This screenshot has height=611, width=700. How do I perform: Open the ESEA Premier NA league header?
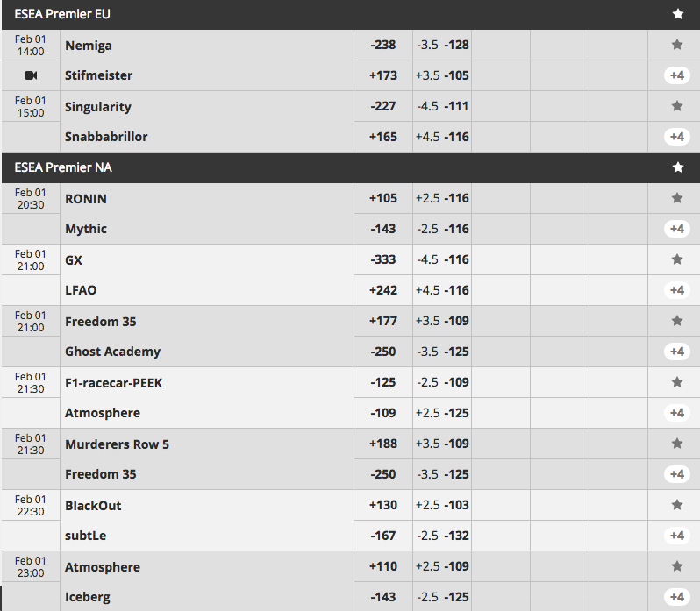tap(63, 167)
